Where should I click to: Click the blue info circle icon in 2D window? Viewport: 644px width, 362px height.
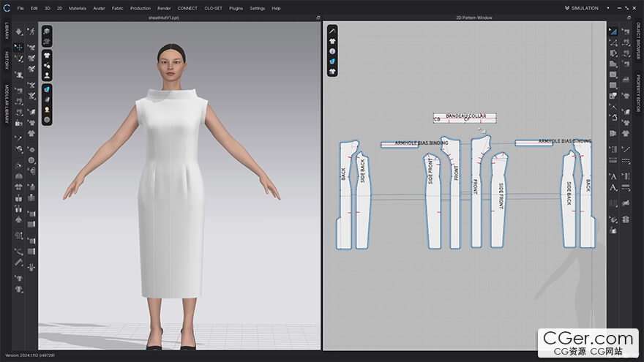click(332, 51)
